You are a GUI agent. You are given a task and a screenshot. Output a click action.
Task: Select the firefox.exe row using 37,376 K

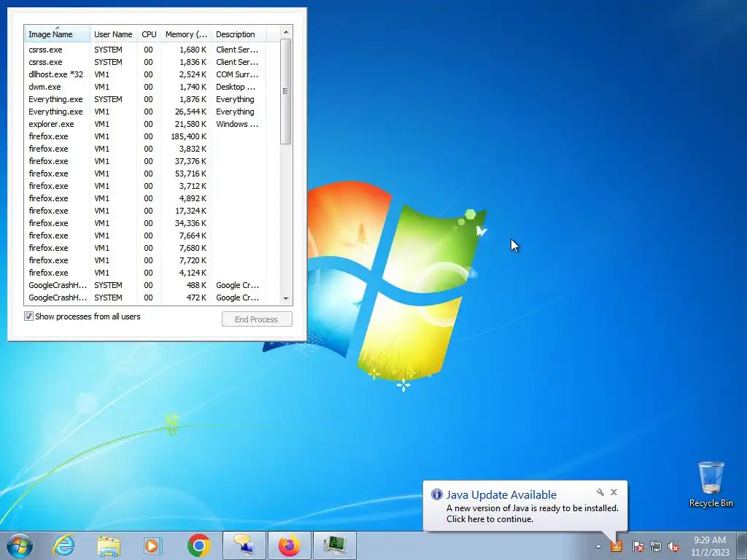point(145,161)
